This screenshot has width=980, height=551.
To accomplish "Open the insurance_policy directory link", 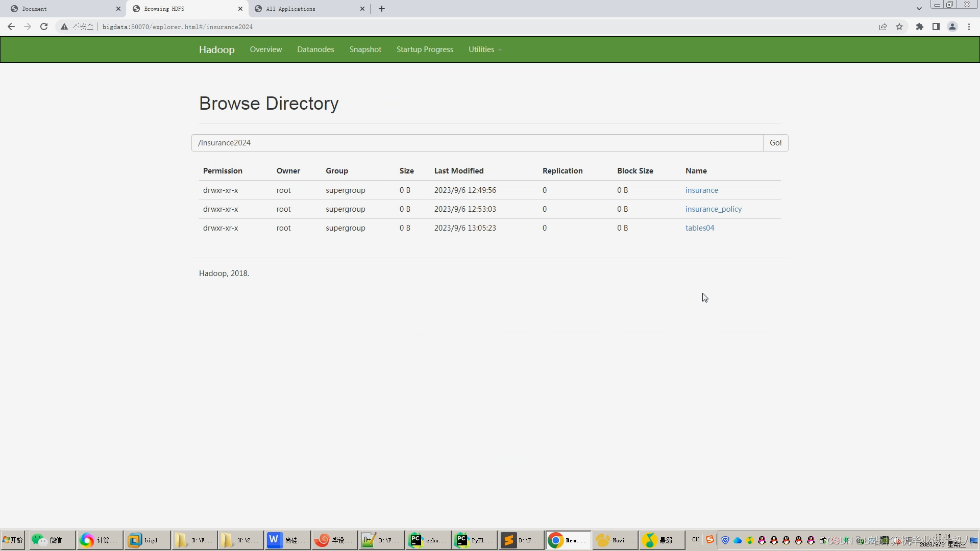I will point(713,209).
